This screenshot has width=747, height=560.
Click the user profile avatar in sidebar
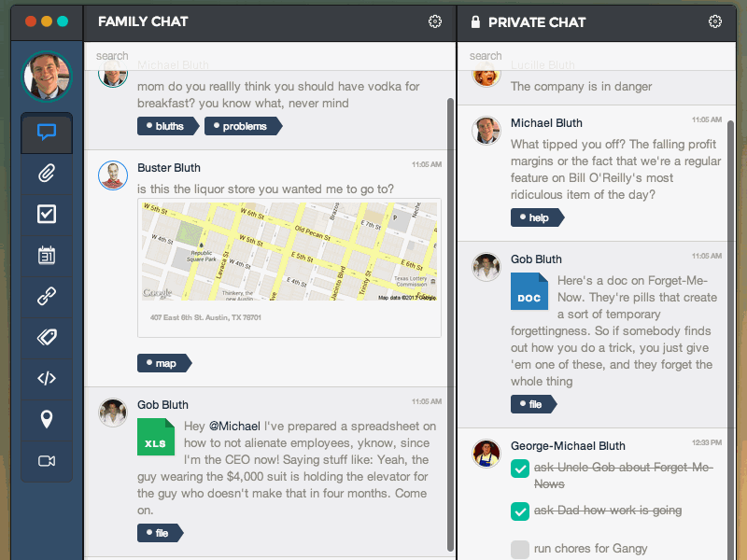coord(47,77)
